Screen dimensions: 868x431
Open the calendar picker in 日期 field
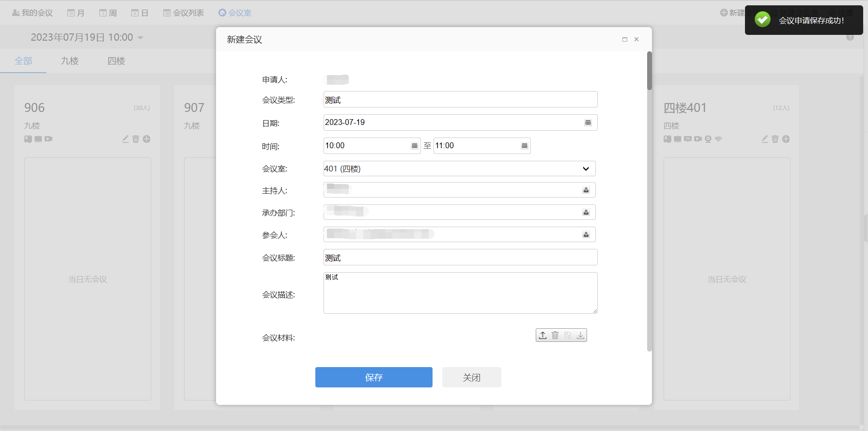point(588,123)
